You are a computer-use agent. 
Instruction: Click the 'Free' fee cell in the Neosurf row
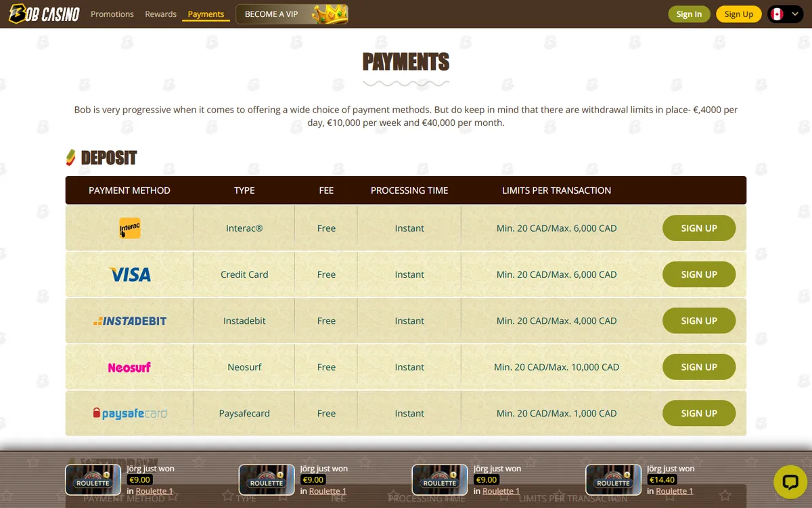click(x=326, y=367)
